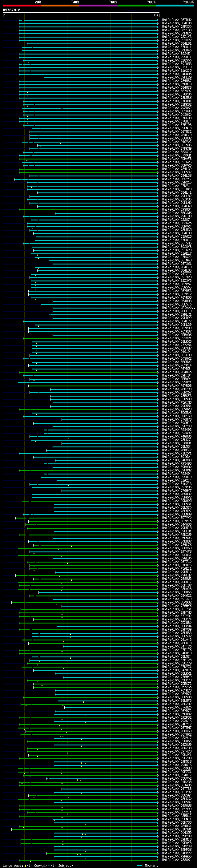Select the UniRef100_C0LU46 label
Image resolution: width=197 pixels, height=868 pixels.
(177, 50)
